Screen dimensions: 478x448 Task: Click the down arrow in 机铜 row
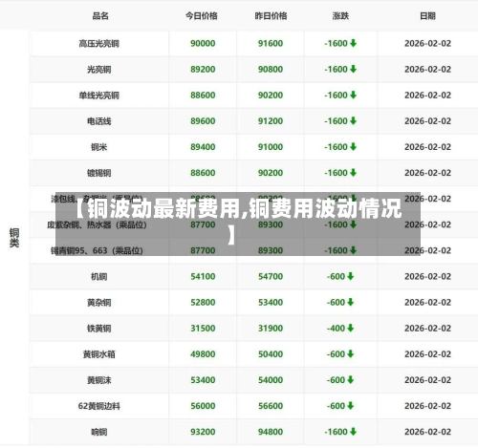tap(351, 276)
